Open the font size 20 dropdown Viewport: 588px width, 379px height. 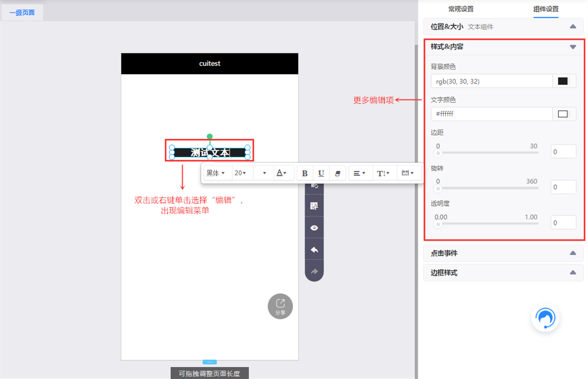(x=240, y=173)
